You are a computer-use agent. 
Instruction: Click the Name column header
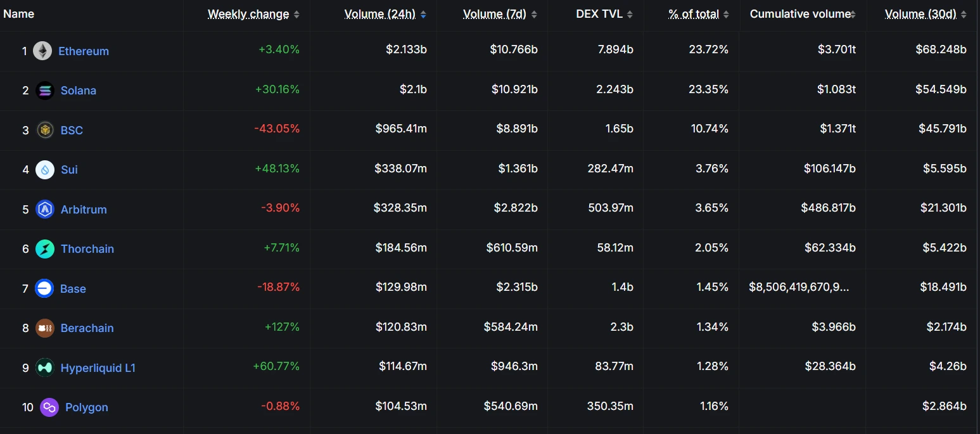point(19,14)
